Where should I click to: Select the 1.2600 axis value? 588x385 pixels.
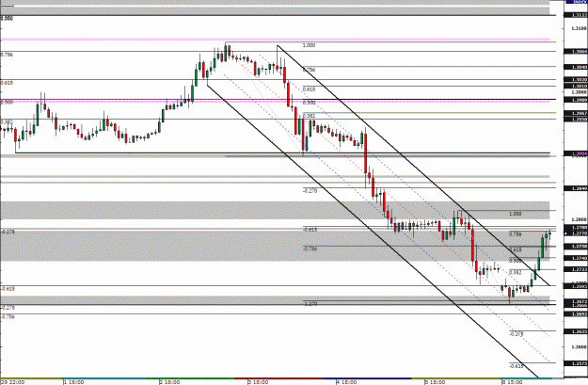point(579,347)
